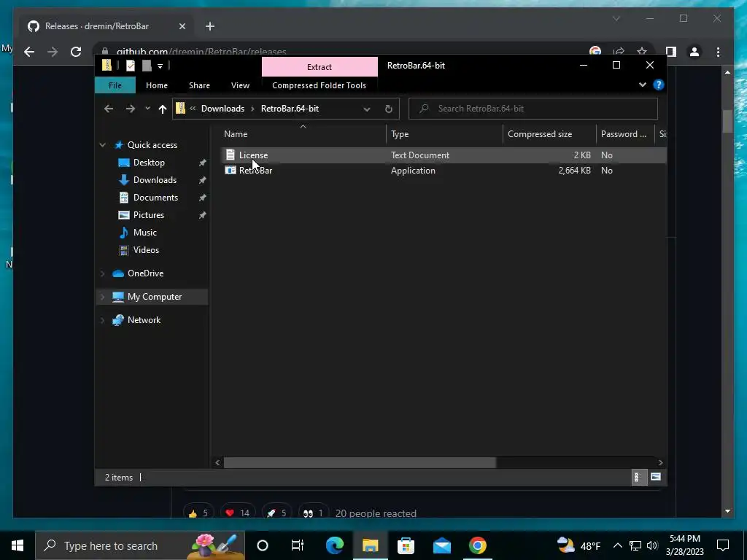Screen dimensions: 747x560
Task: Reload the page in Chrome
Action: pyautogui.click(x=76, y=52)
